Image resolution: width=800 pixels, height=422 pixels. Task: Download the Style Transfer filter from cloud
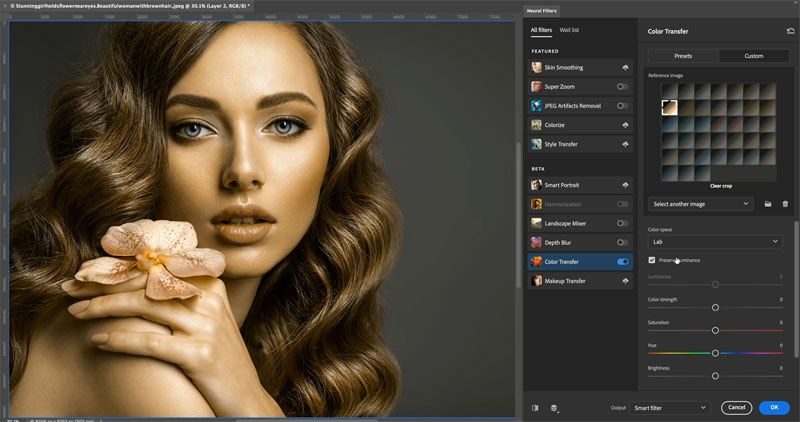point(625,144)
